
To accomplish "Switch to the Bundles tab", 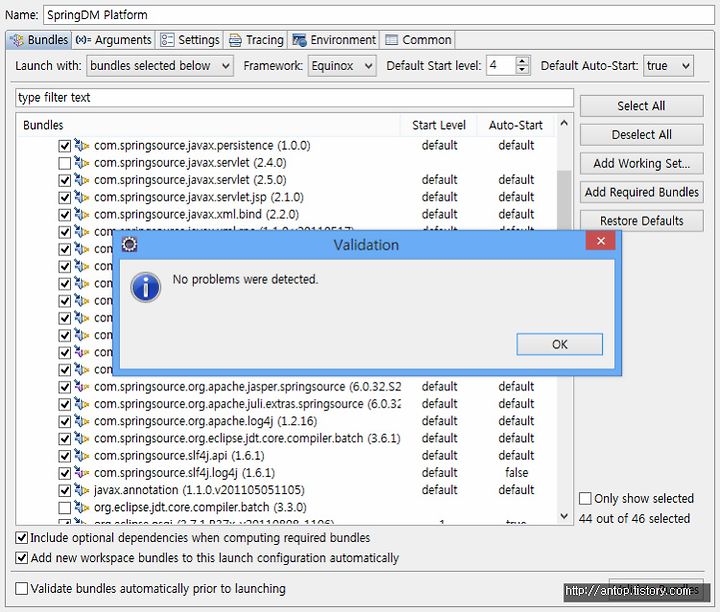I will click(x=39, y=40).
